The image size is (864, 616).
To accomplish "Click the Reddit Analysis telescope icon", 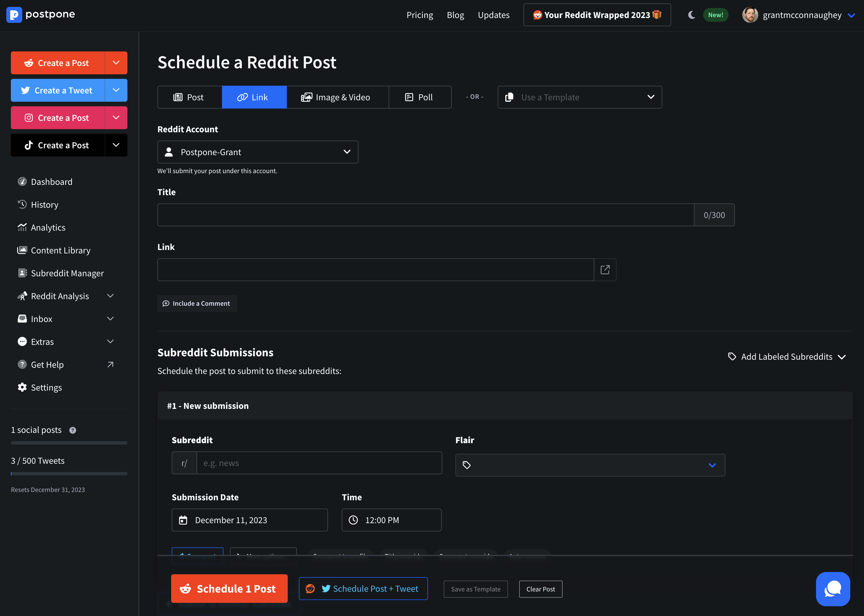I will click(22, 296).
